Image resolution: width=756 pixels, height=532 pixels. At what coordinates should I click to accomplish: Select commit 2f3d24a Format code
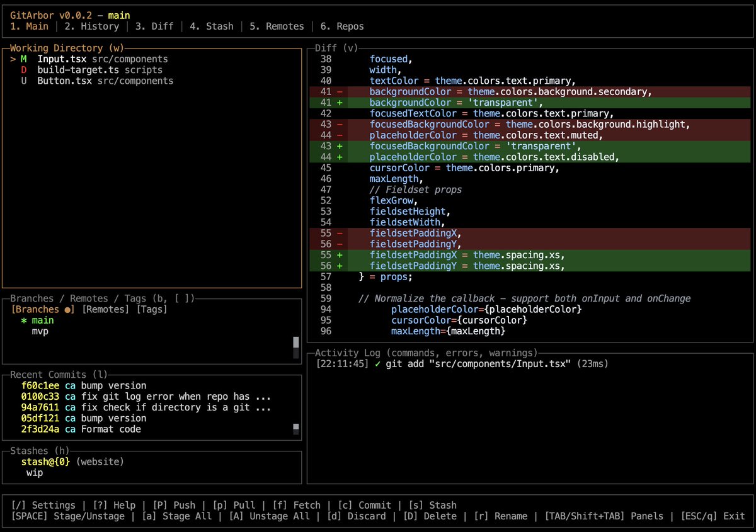[81, 429]
